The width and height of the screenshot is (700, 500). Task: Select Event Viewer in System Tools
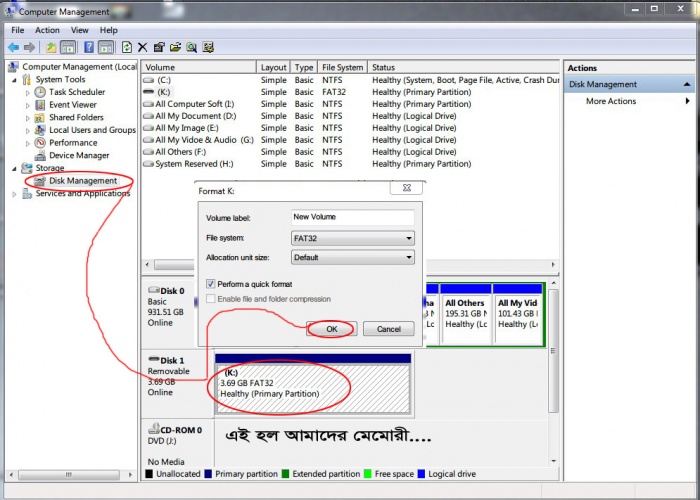(72, 104)
